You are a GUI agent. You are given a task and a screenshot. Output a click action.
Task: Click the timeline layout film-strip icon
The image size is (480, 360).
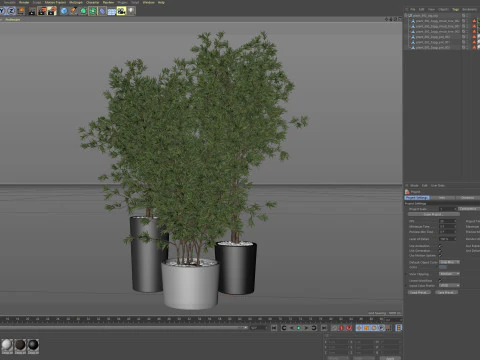pyautogui.click(x=399, y=328)
